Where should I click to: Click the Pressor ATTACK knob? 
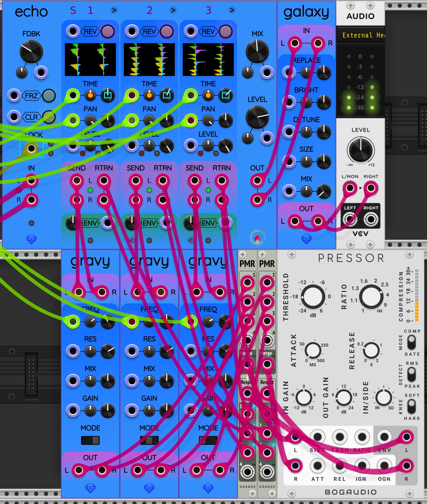pyautogui.click(x=313, y=350)
